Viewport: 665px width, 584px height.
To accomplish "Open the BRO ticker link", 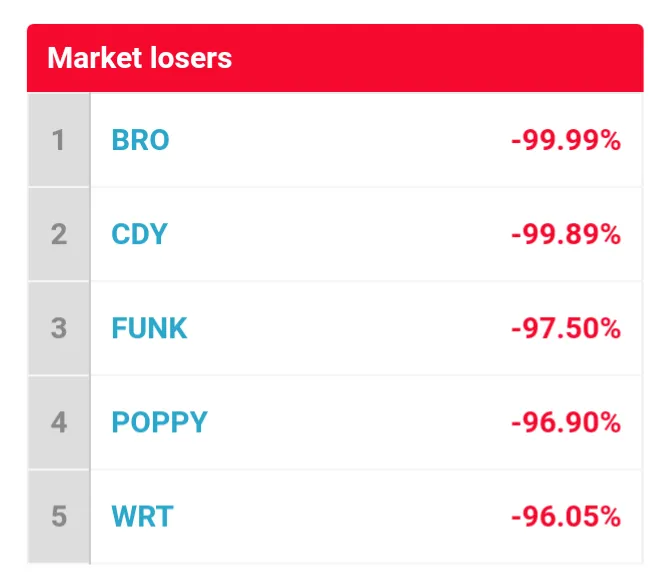I will point(140,140).
